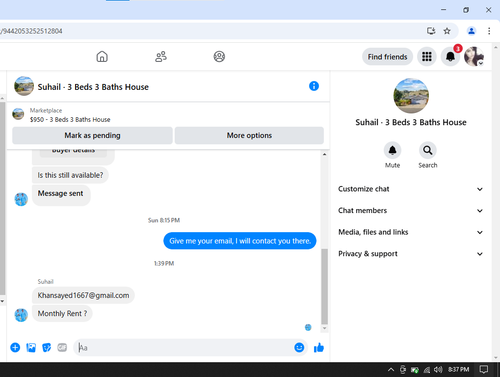Click the conversation information icon
The width and height of the screenshot is (500, 377).
click(x=314, y=86)
